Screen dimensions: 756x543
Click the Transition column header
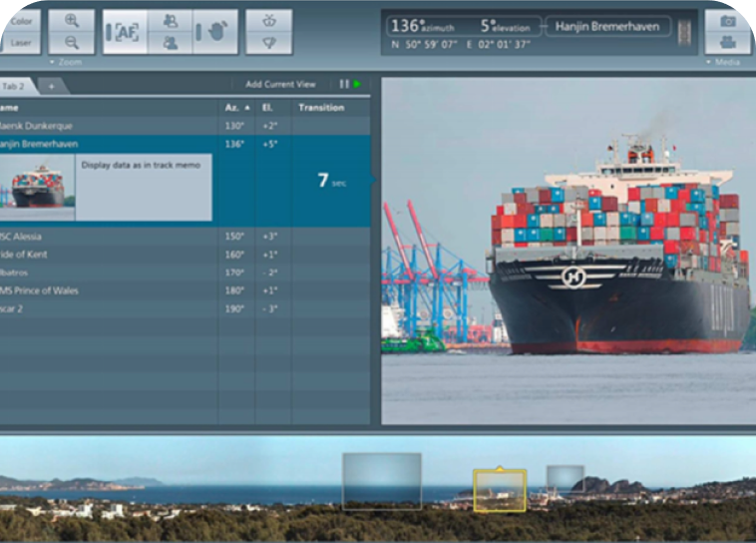[x=321, y=108]
